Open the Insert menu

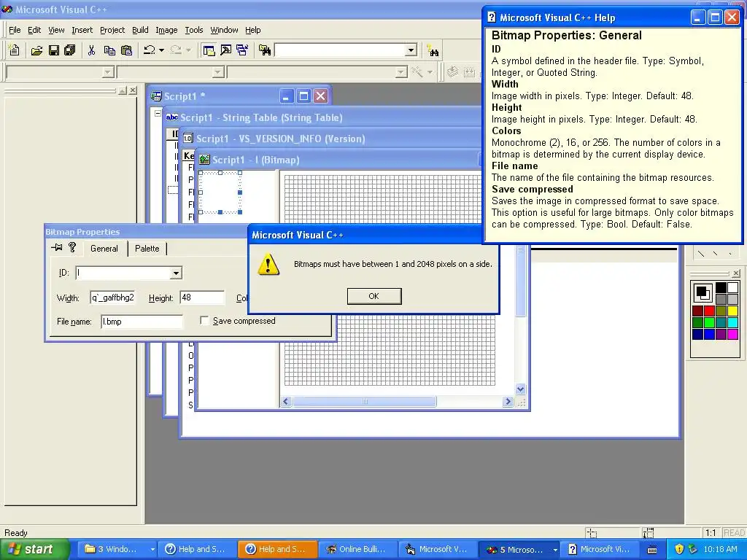pos(82,30)
